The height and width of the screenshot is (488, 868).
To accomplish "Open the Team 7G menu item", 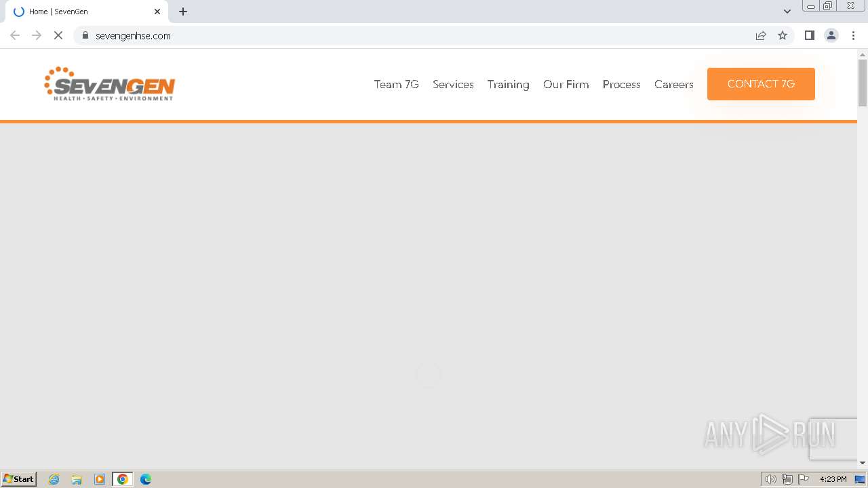I will coord(396,84).
